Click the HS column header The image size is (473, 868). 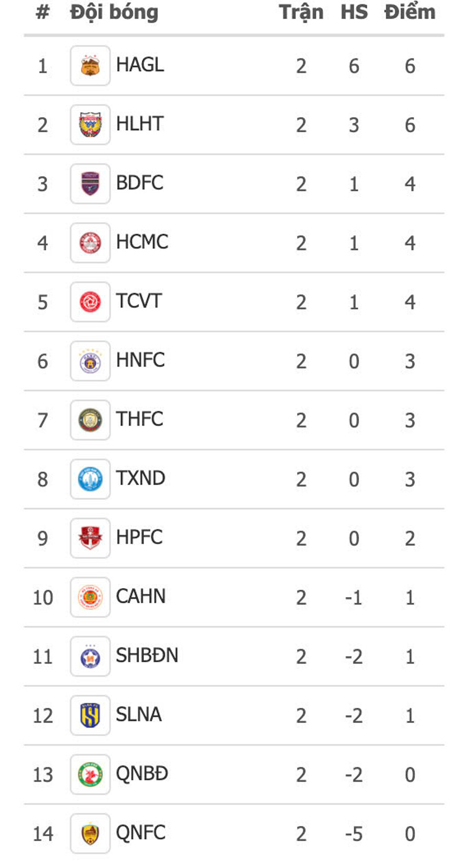[x=354, y=12]
